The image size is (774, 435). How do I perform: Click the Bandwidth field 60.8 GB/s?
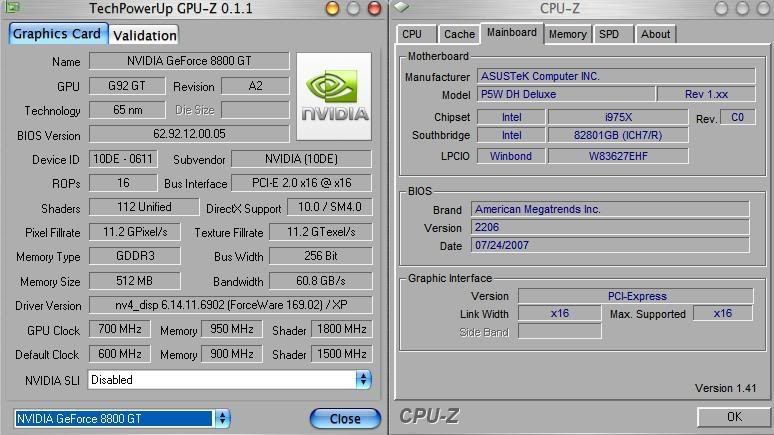click(x=320, y=281)
